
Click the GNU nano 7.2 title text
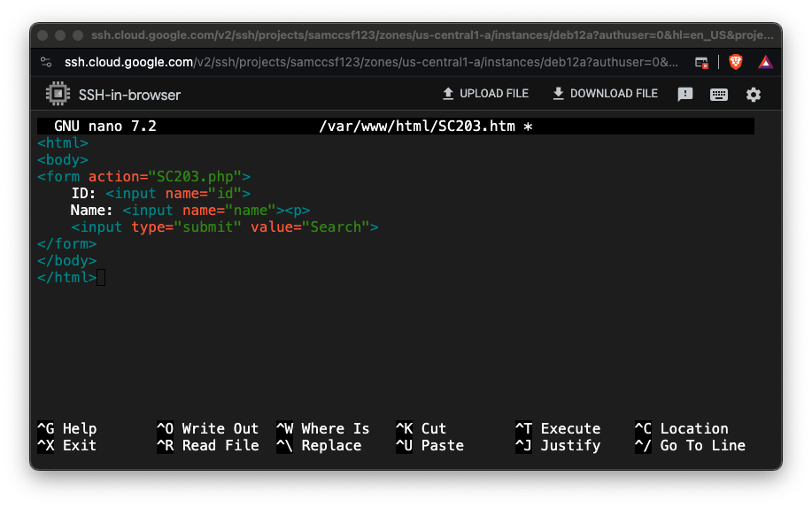[x=105, y=127]
